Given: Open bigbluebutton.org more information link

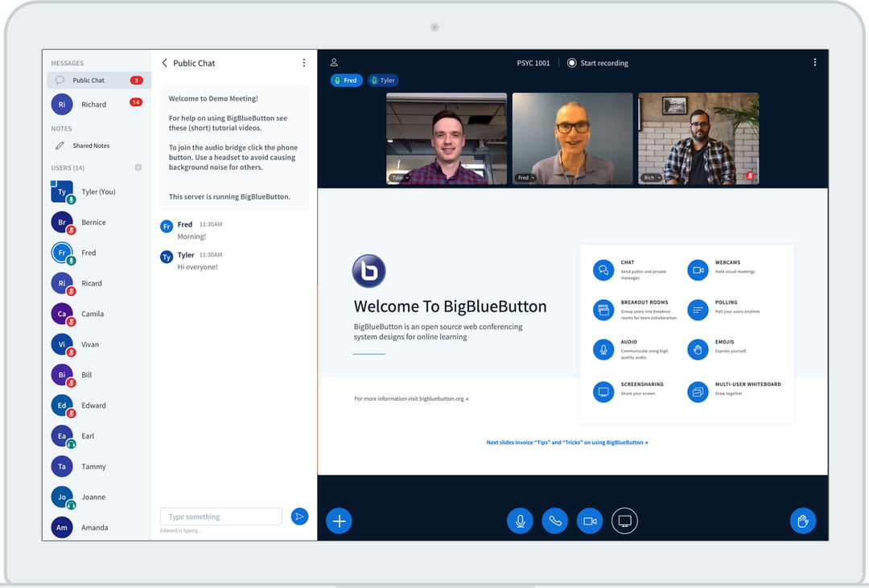Looking at the screenshot, I should click(x=411, y=398).
